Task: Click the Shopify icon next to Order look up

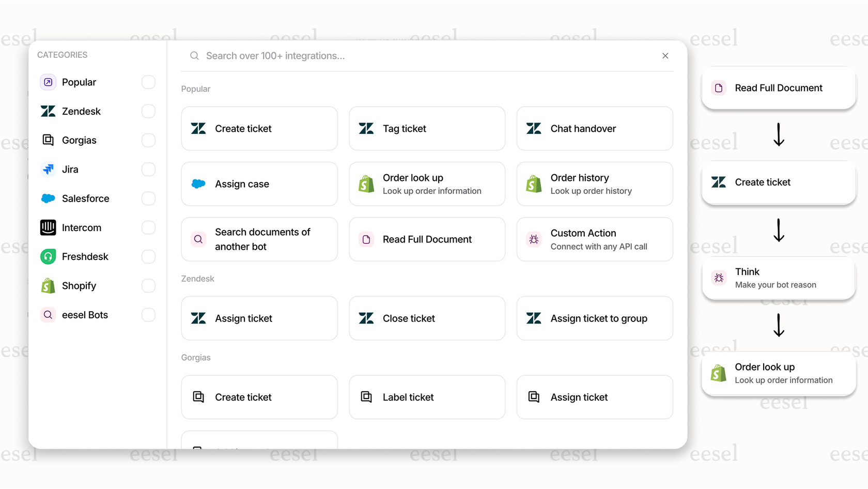Action: click(366, 184)
